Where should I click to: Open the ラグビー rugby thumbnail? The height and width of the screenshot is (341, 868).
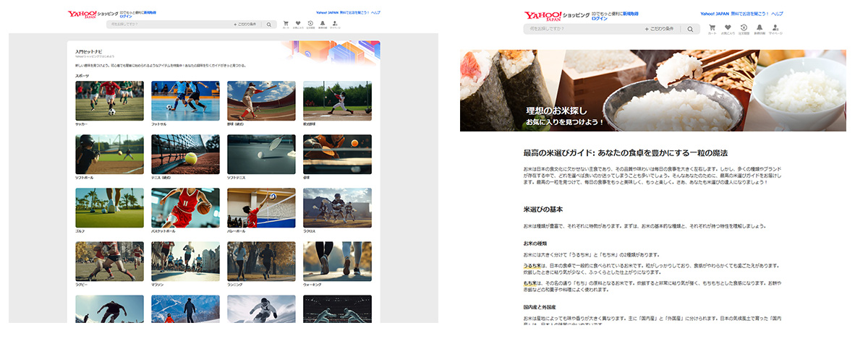coord(109,261)
